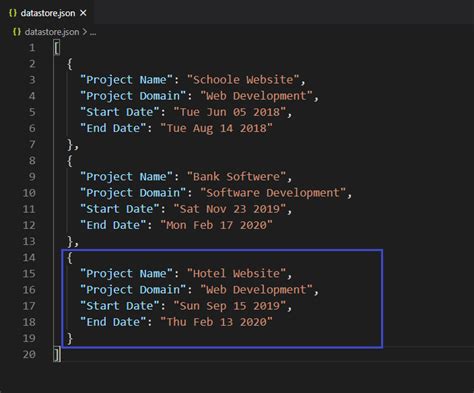Click the "Thu Feb 13 2020" value

216,322
